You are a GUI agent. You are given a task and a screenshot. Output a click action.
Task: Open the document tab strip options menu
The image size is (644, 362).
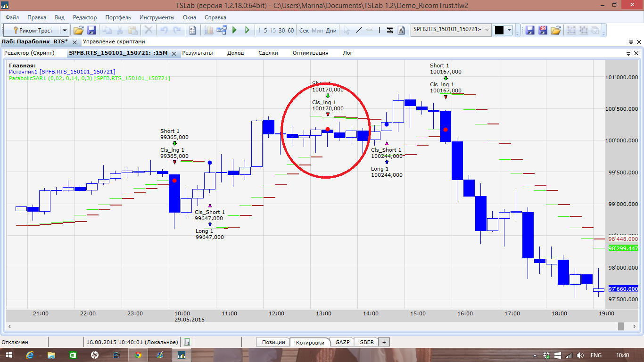tap(630, 42)
